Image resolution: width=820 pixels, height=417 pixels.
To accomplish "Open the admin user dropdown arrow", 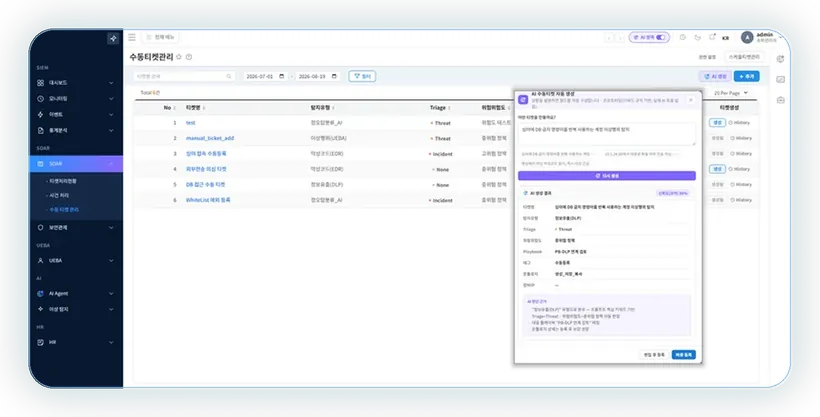I will (780, 37).
